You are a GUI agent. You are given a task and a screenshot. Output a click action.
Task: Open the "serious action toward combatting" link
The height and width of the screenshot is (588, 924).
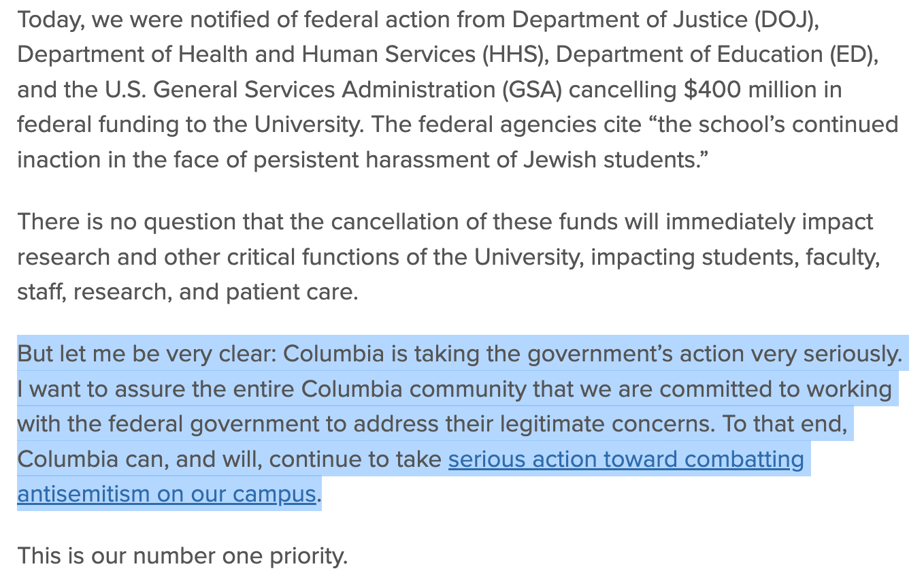click(x=626, y=459)
